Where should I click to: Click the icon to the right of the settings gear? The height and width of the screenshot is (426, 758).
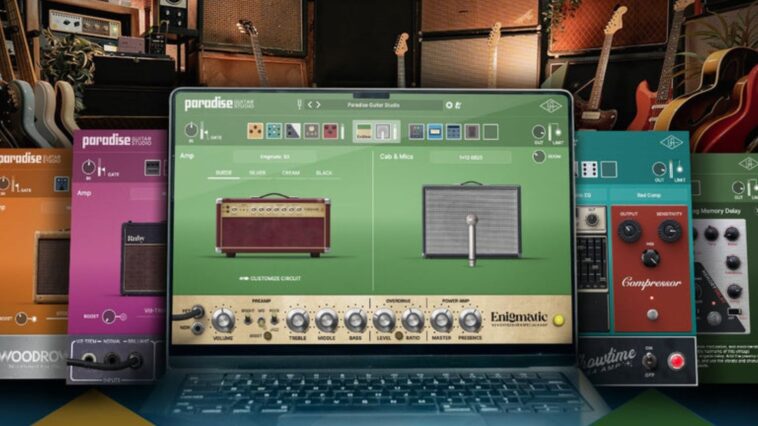point(458,105)
